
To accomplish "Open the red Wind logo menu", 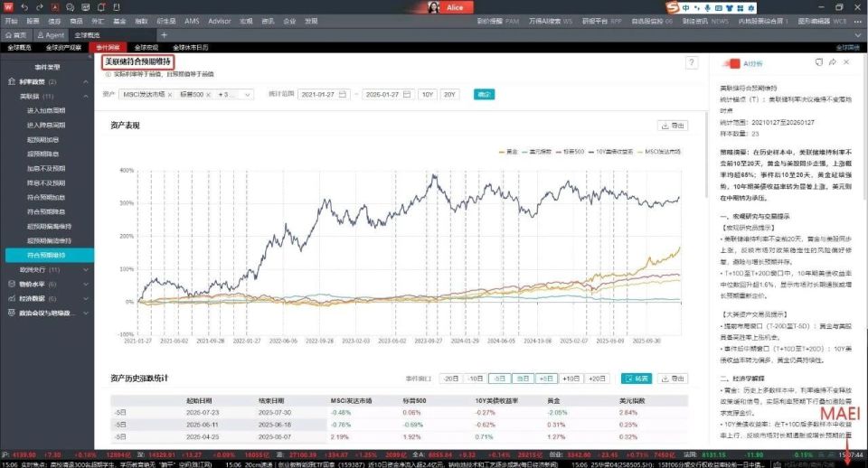I will pyautogui.click(x=8, y=6).
